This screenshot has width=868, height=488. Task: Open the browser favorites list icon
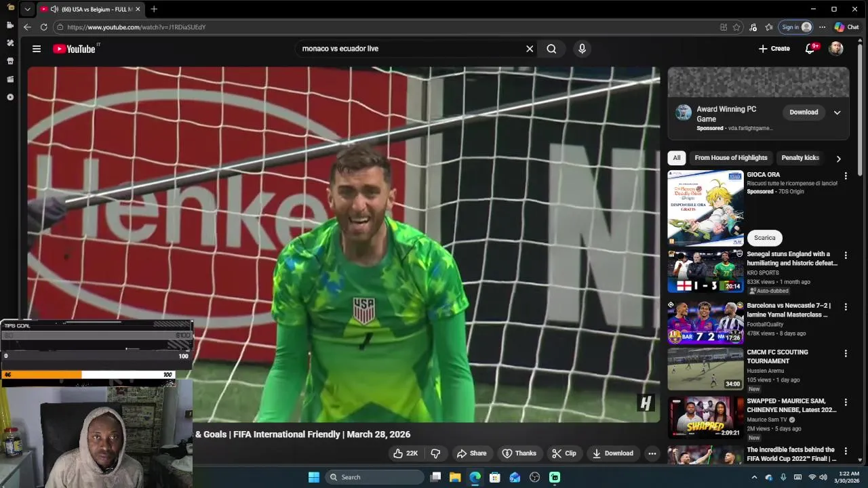tap(769, 27)
